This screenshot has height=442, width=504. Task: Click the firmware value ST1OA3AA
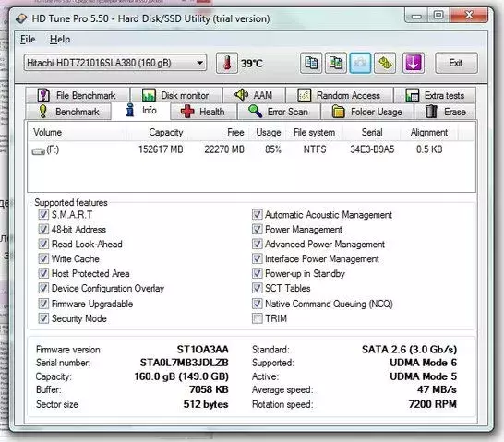pos(202,349)
